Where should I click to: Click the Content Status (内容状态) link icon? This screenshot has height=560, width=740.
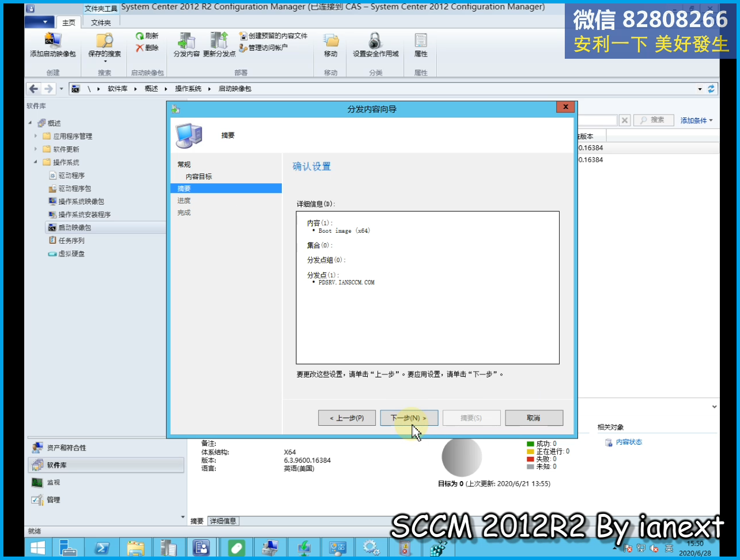coord(609,442)
